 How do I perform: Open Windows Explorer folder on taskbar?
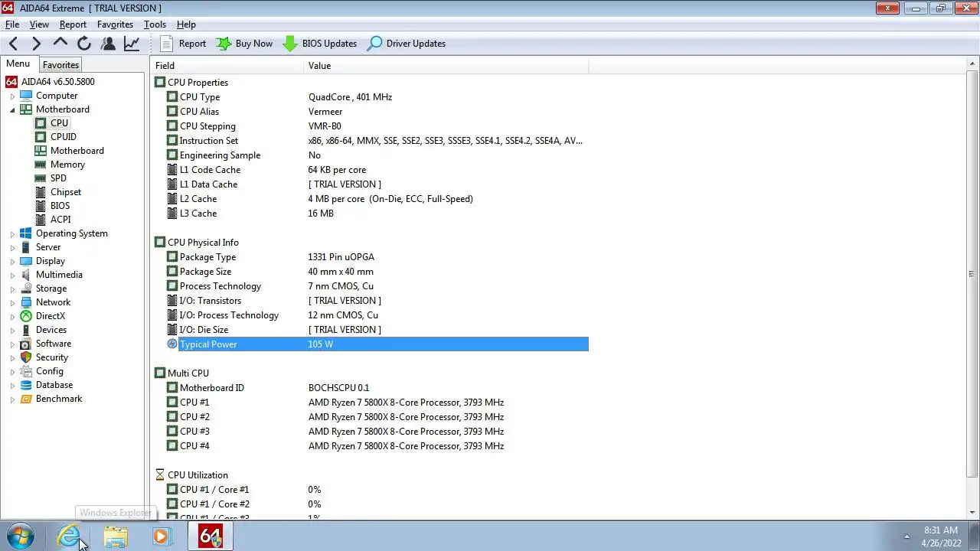click(116, 536)
